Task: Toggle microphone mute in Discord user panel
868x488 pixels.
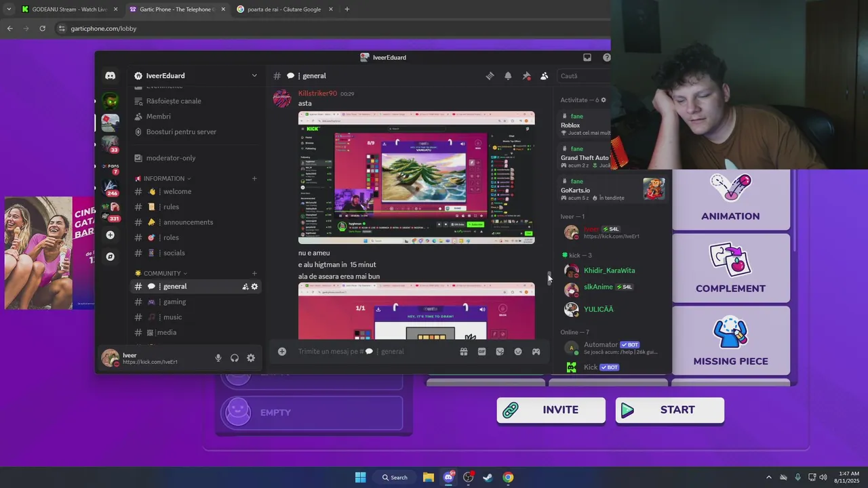Action: tap(218, 358)
